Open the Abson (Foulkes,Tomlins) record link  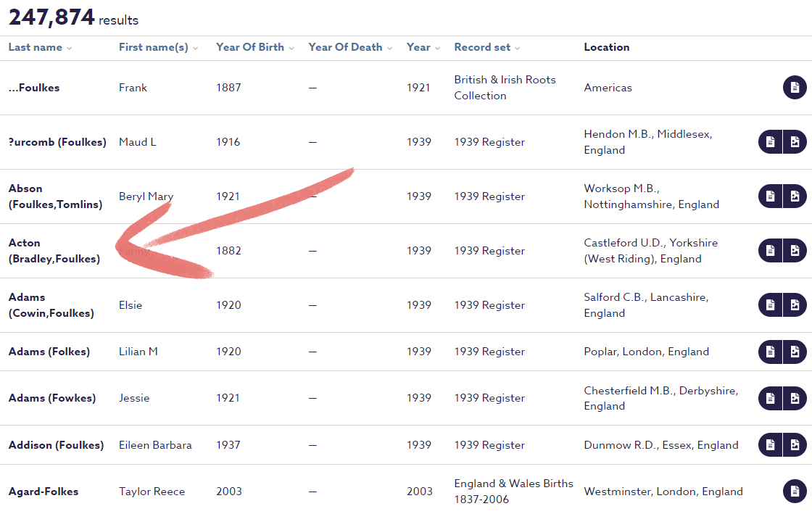click(55, 196)
